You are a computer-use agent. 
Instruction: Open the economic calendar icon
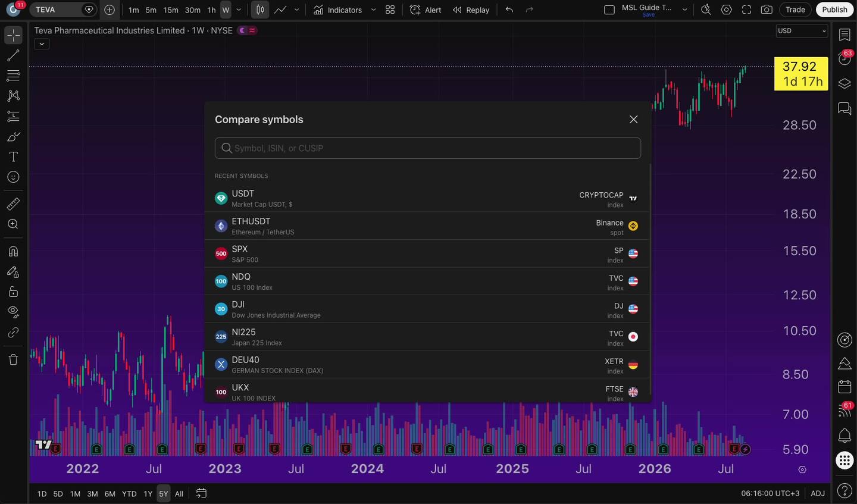[845, 387]
